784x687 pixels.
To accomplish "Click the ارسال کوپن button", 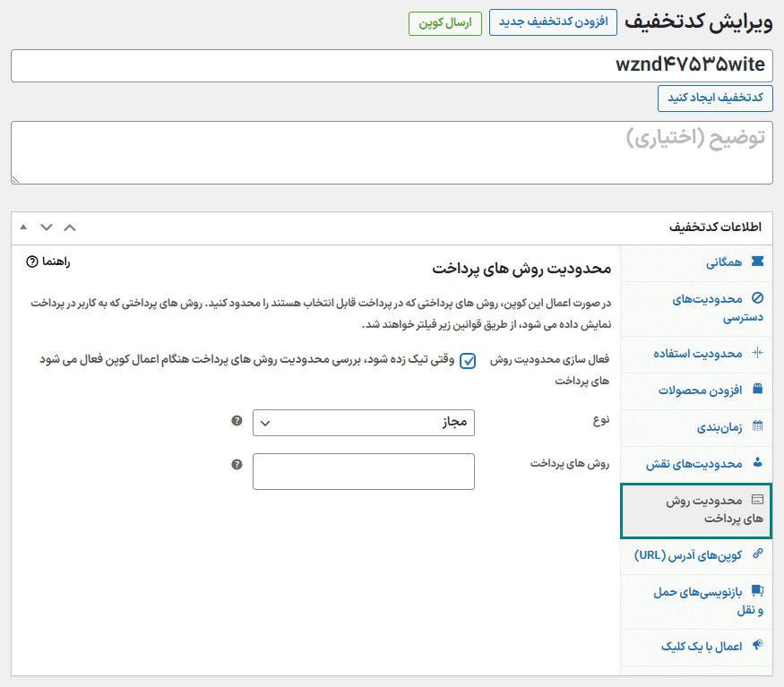I will (445, 22).
